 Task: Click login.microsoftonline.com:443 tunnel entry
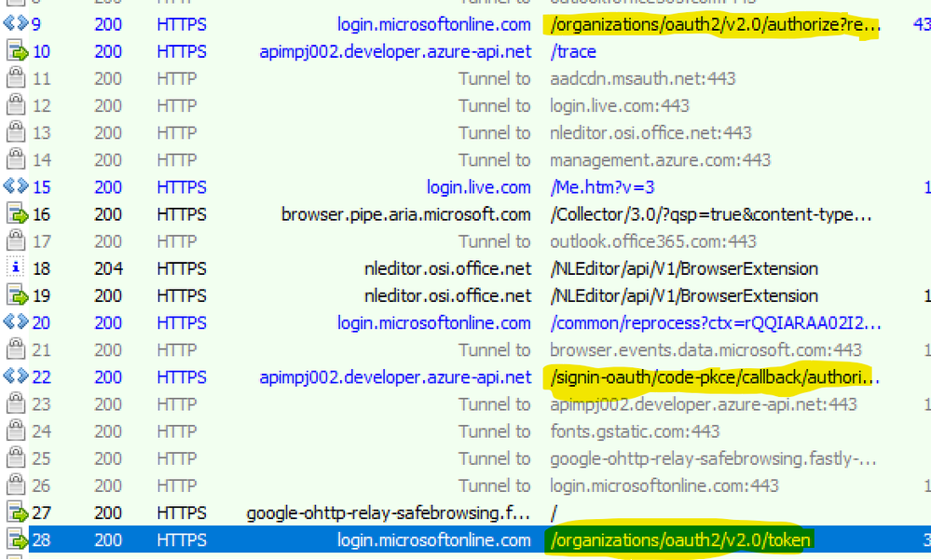pyautogui.click(x=664, y=486)
